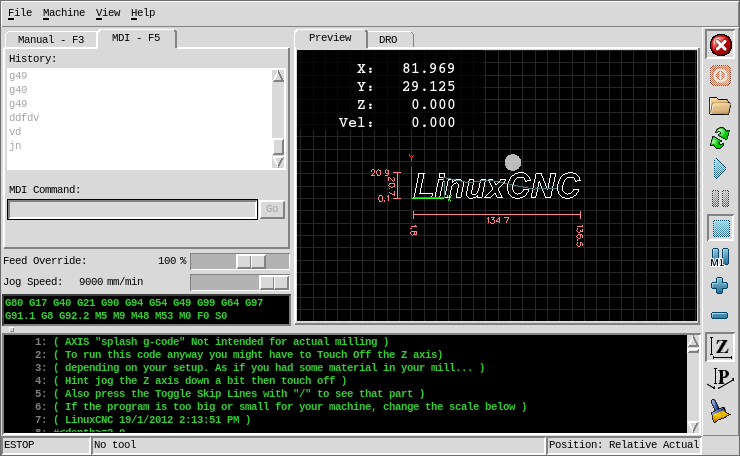Click G-code listing scrollbar up arrow
Viewport: 740px width, 456px height.
click(x=693, y=342)
